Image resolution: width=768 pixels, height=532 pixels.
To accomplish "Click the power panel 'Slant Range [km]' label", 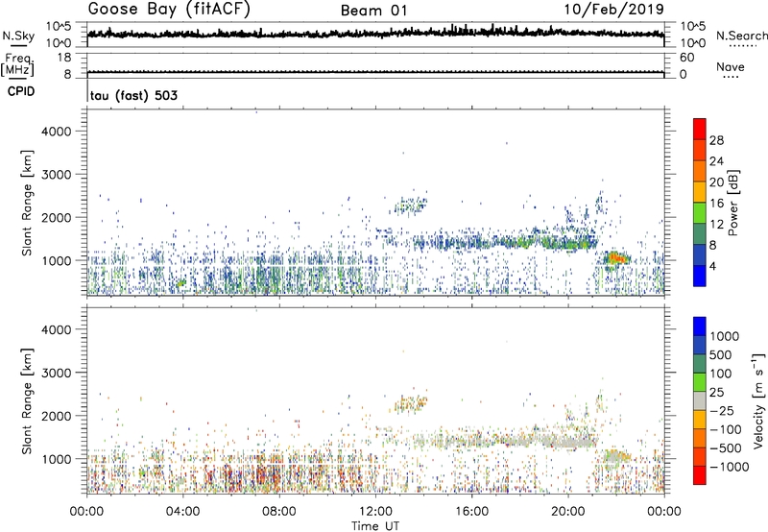I will coord(27,203).
